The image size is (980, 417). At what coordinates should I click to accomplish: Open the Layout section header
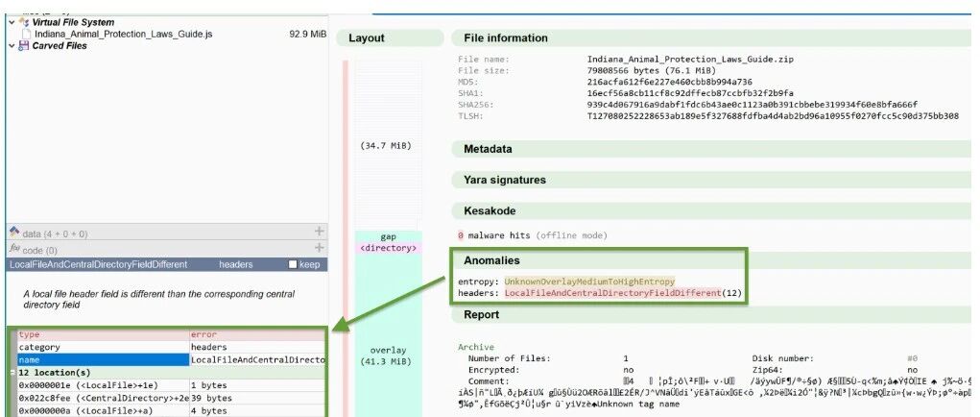390,38
